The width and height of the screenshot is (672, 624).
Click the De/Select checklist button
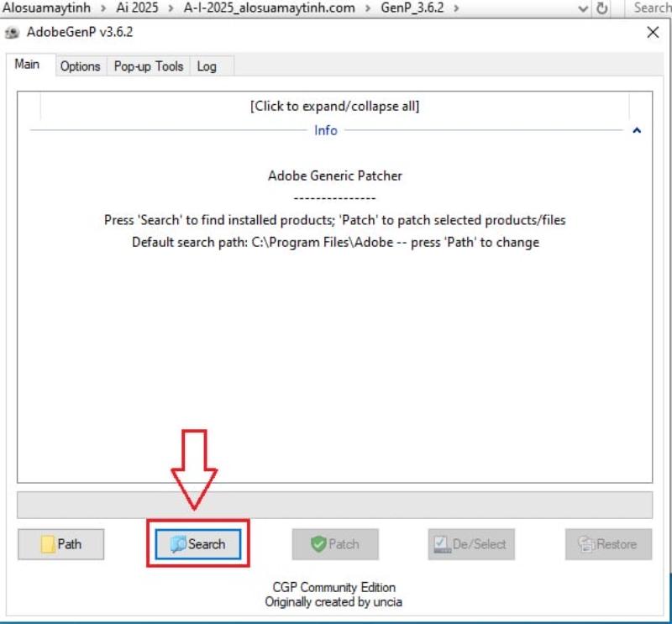(470, 544)
